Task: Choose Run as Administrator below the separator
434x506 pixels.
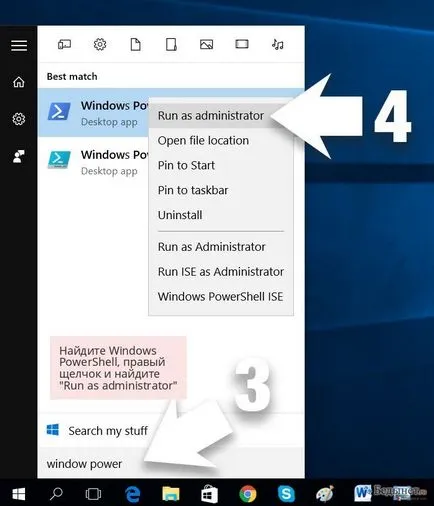Action: [212, 247]
